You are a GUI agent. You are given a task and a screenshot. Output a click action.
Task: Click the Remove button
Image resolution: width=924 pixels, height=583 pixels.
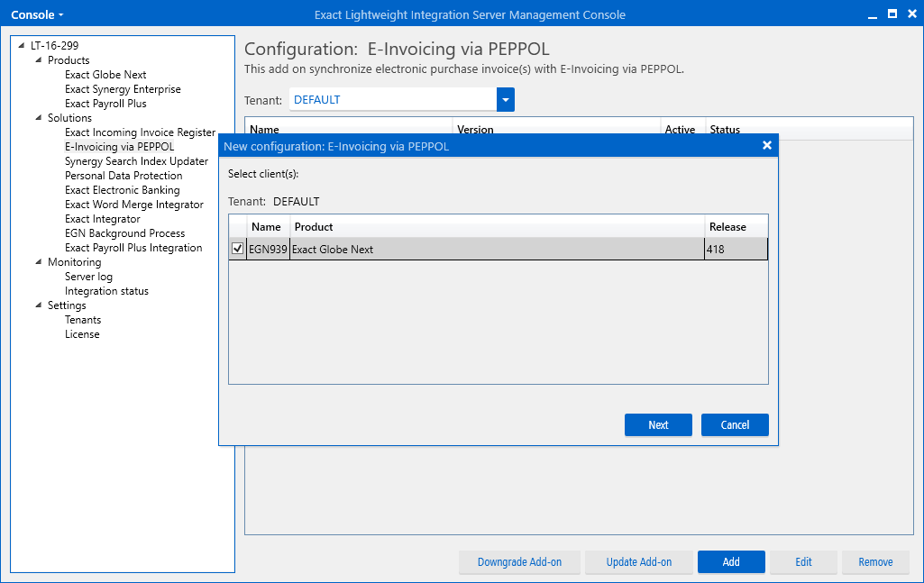pyautogui.click(x=875, y=561)
